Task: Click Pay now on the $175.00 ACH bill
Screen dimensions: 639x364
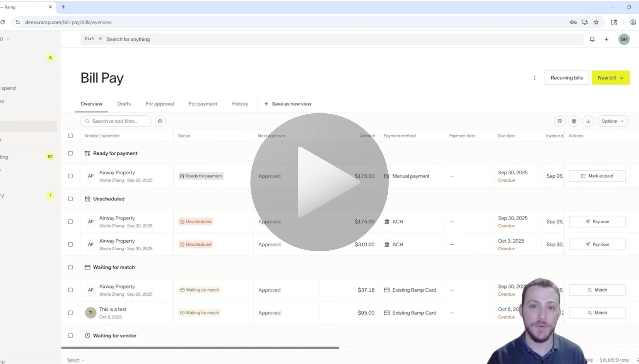Action: [597, 221]
